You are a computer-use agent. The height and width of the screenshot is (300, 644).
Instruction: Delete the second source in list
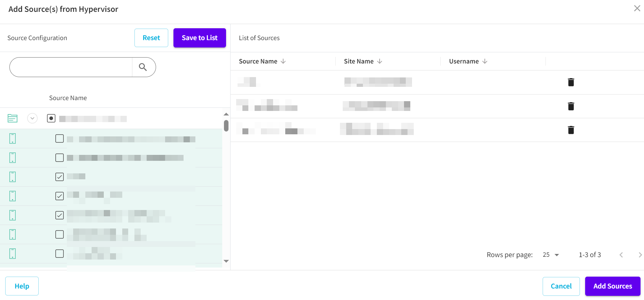pyautogui.click(x=571, y=106)
